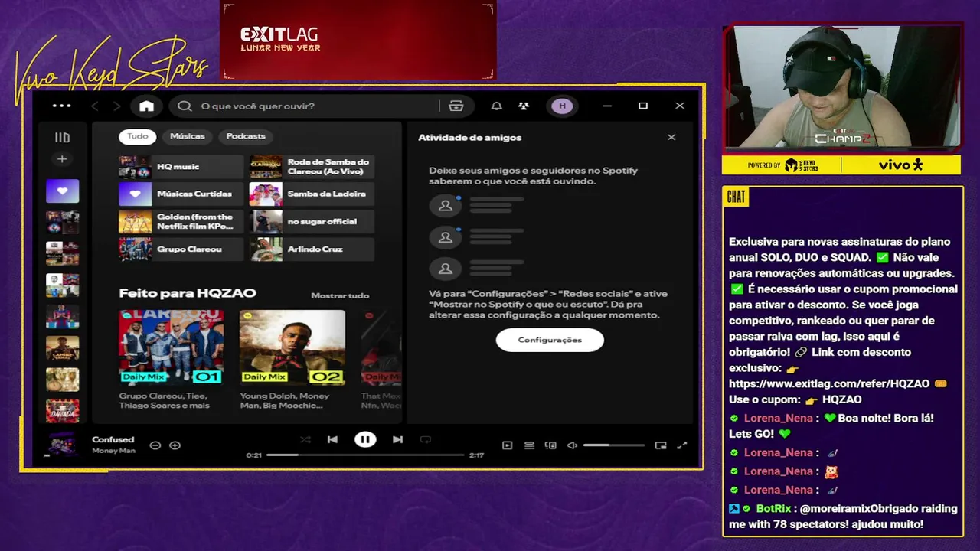Open the queue icon

tap(529, 445)
